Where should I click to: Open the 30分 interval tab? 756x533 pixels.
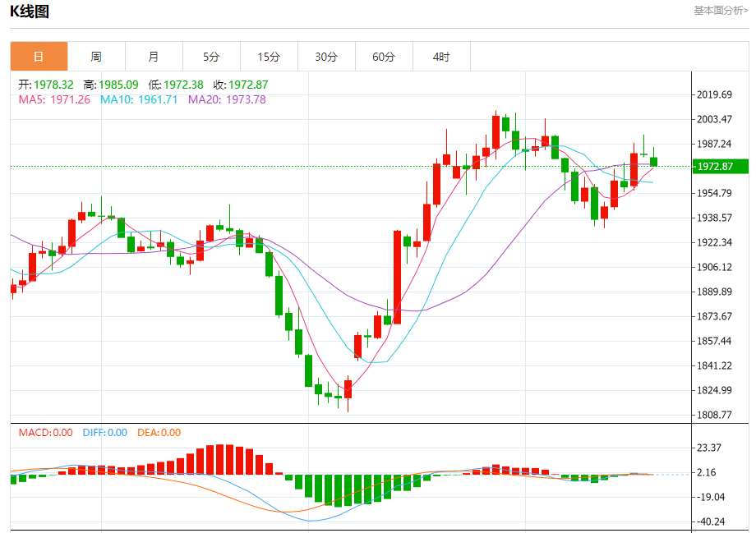[x=326, y=57]
